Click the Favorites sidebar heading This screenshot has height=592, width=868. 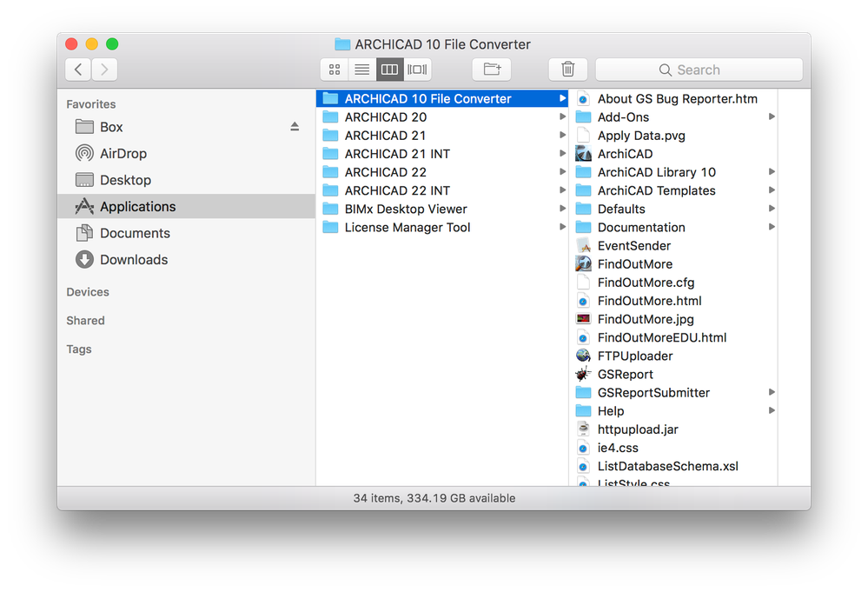(90, 104)
